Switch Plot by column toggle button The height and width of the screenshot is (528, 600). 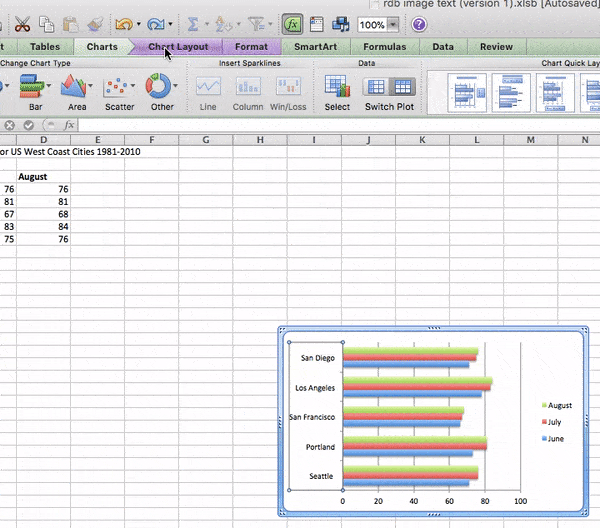pos(402,88)
